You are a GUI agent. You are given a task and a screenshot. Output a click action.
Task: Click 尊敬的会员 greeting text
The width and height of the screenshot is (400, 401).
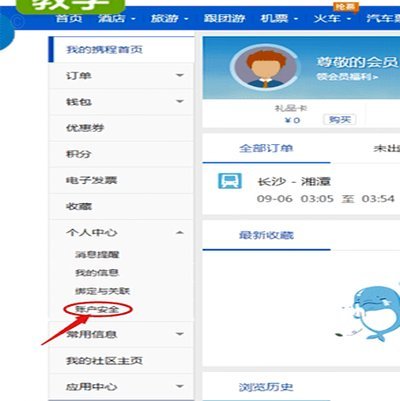pyautogui.click(x=357, y=62)
